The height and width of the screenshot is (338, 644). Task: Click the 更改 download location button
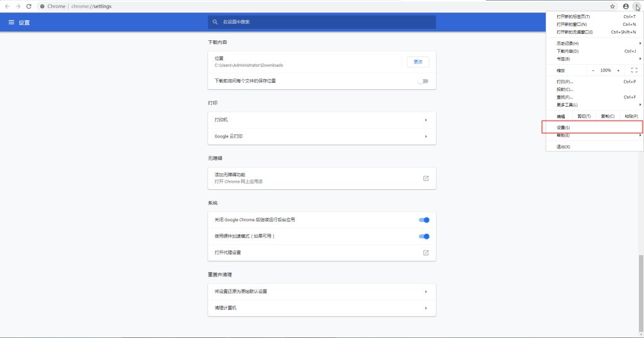pyautogui.click(x=418, y=62)
